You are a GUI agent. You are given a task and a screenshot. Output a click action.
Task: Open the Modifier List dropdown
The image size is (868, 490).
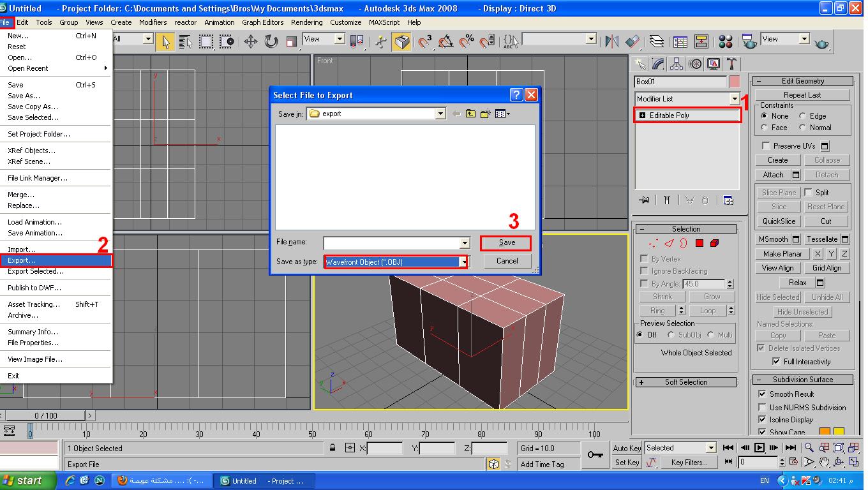coord(734,99)
